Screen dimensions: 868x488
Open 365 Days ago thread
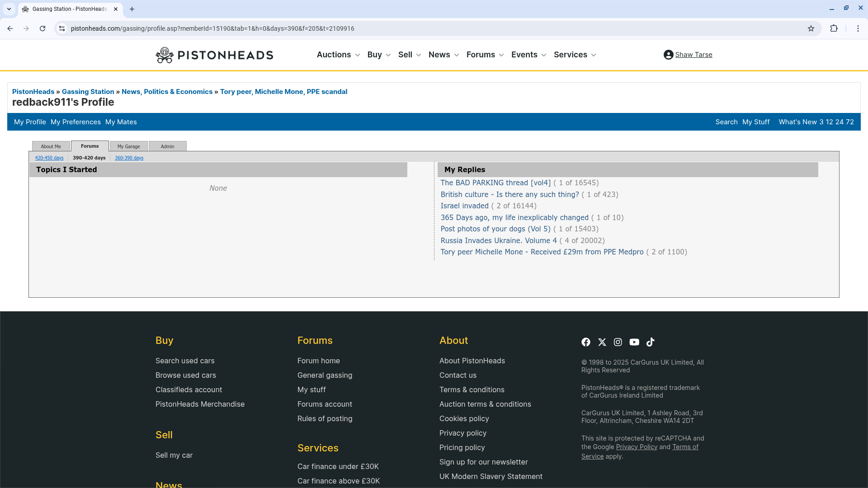click(514, 218)
